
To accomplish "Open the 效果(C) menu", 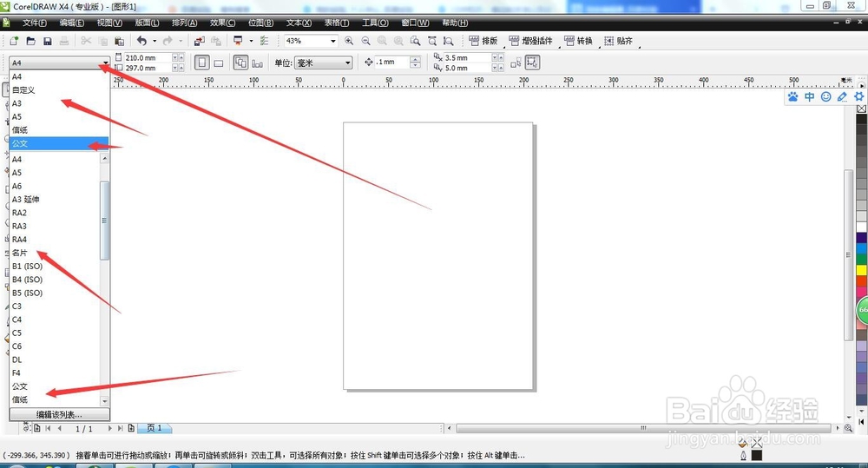I will pos(222,23).
